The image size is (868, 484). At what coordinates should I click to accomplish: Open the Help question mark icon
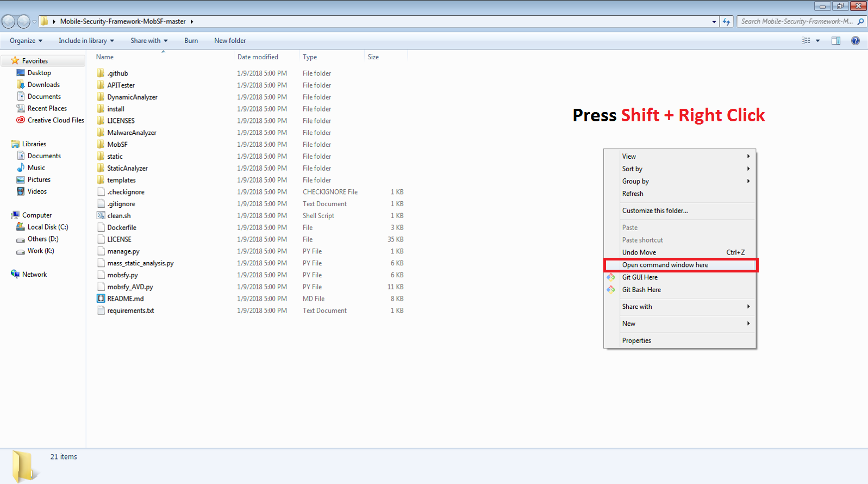[855, 41]
